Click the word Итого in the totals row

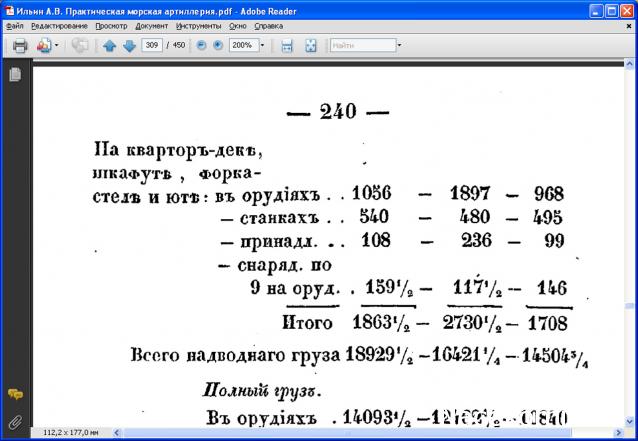tap(307, 323)
